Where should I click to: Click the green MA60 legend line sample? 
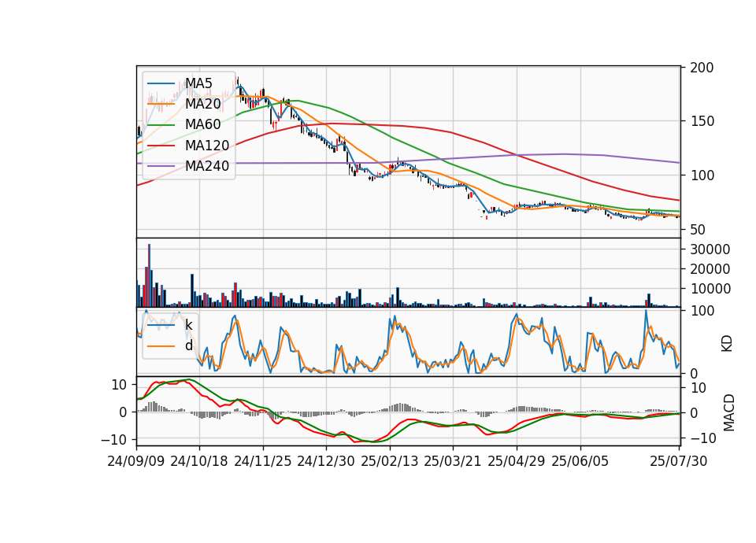pyautogui.click(x=161, y=125)
